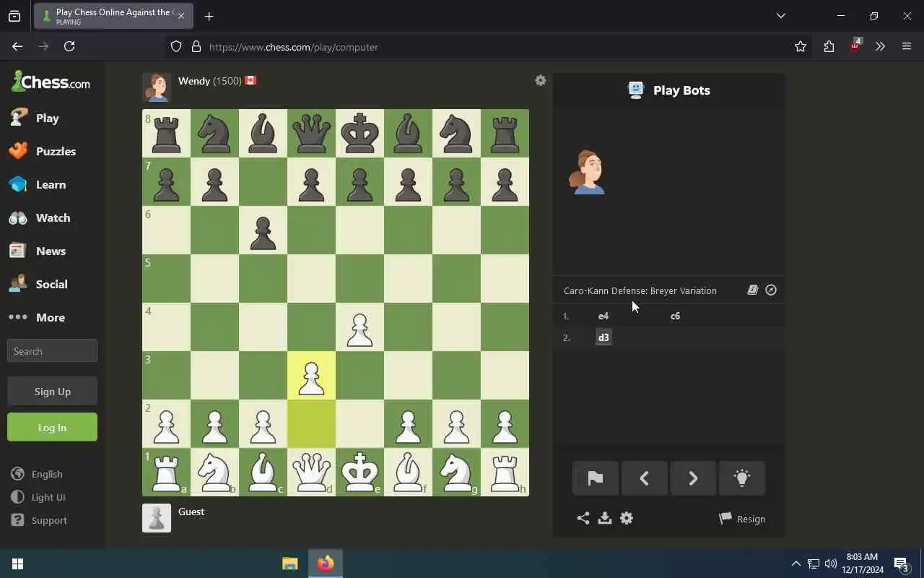The width and height of the screenshot is (924, 578).
Task: Open the Puzzles section
Action: click(42, 151)
